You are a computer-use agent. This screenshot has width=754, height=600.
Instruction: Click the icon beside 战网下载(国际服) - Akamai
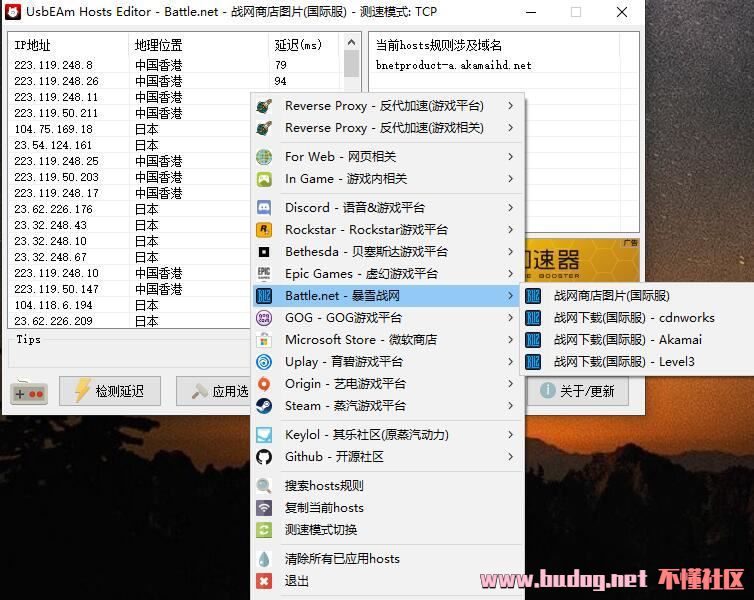point(533,340)
